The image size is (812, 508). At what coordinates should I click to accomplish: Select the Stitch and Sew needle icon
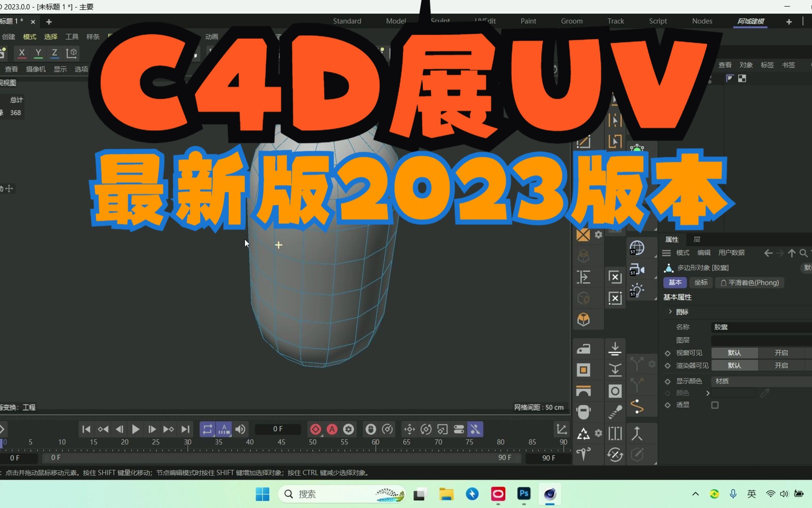pos(584,454)
